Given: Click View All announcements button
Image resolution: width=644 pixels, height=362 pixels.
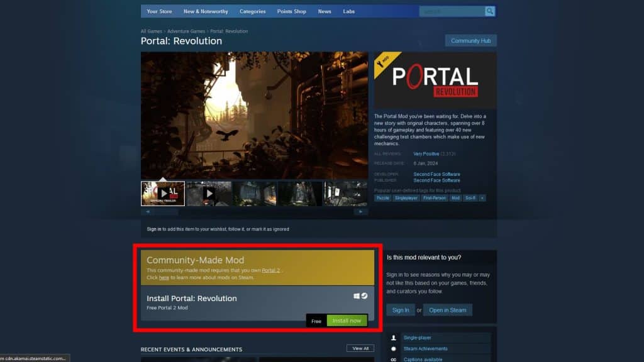Looking at the screenshot, I should pos(360,348).
